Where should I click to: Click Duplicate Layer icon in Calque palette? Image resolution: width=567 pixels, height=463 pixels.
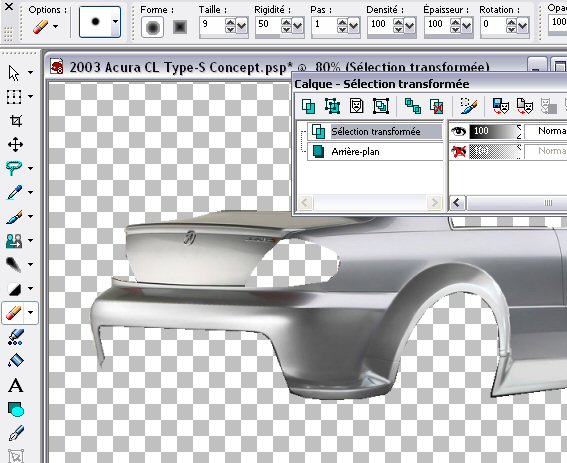tap(413, 106)
